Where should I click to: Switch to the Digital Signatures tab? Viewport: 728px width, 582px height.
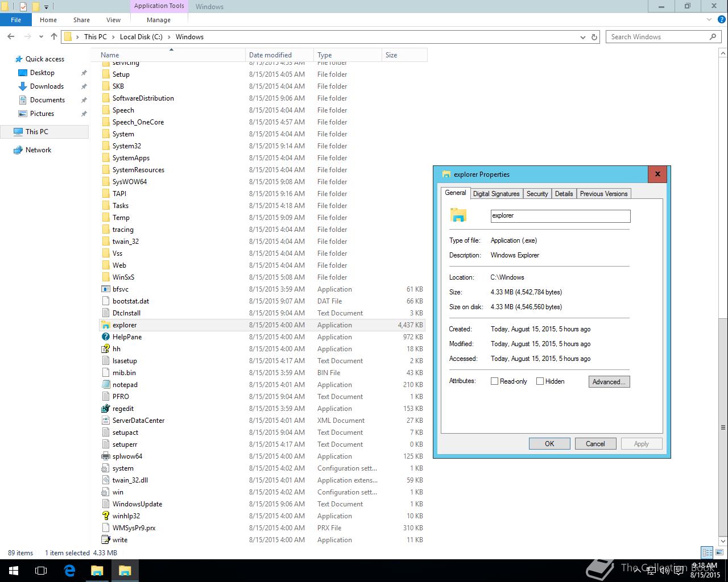[x=496, y=194]
